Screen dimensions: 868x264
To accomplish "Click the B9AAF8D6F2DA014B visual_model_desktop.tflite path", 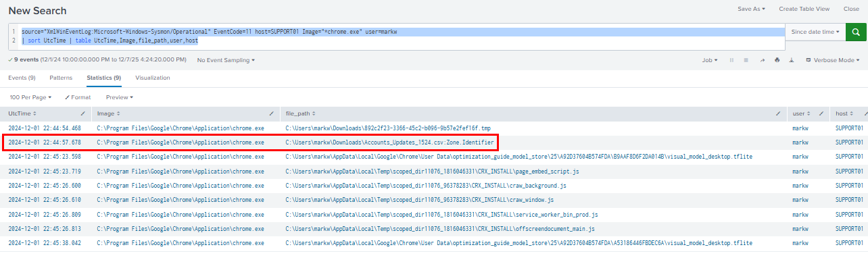I will (519, 157).
